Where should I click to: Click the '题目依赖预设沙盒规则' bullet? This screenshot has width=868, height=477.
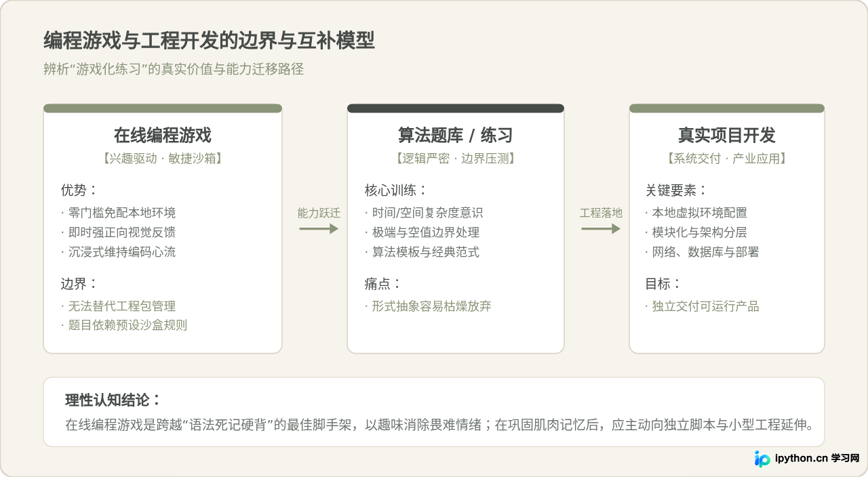pos(124,325)
